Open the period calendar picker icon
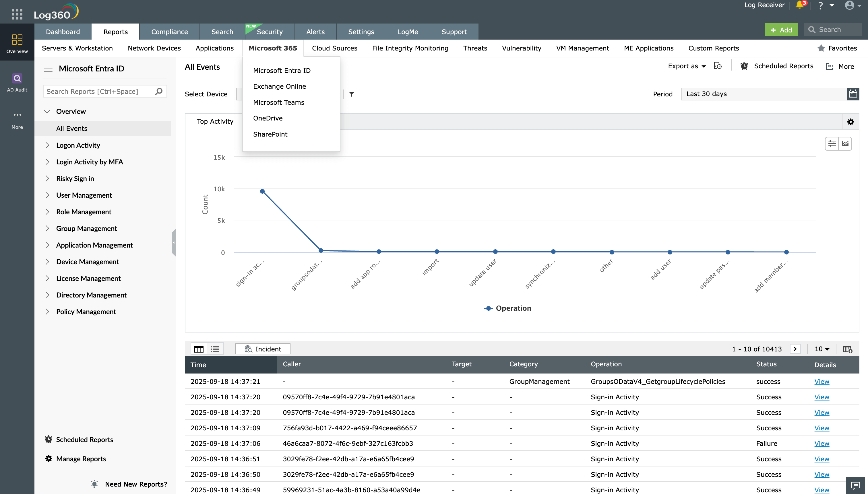868x494 pixels. [x=853, y=94]
